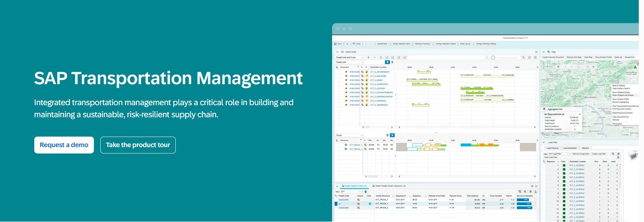644x222 pixels.
Task: Maximize the Gantt Chart panel icon
Action: point(536,52)
